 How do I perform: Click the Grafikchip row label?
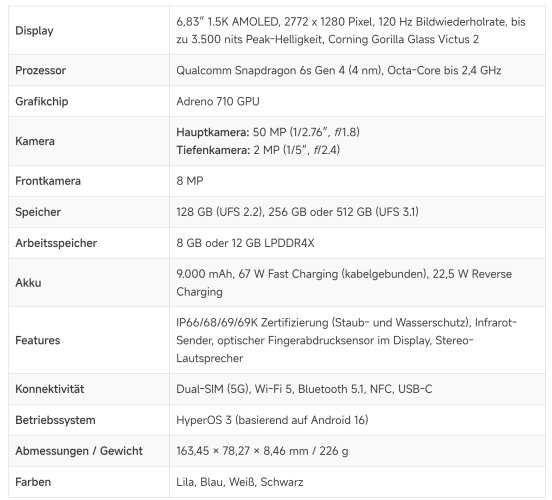(x=42, y=101)
